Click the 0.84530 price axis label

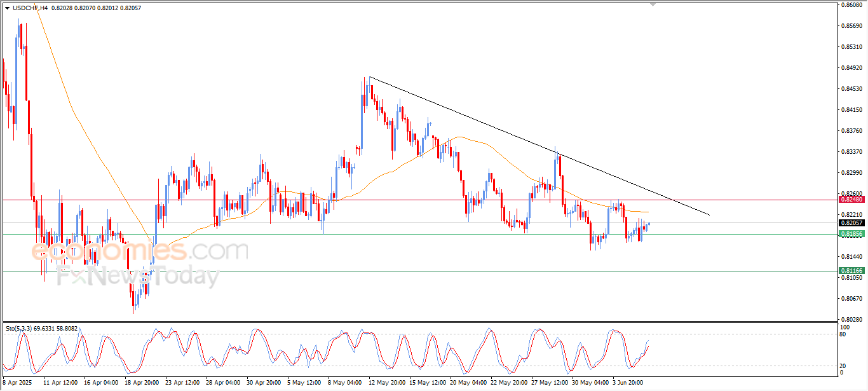pos(852,89)
